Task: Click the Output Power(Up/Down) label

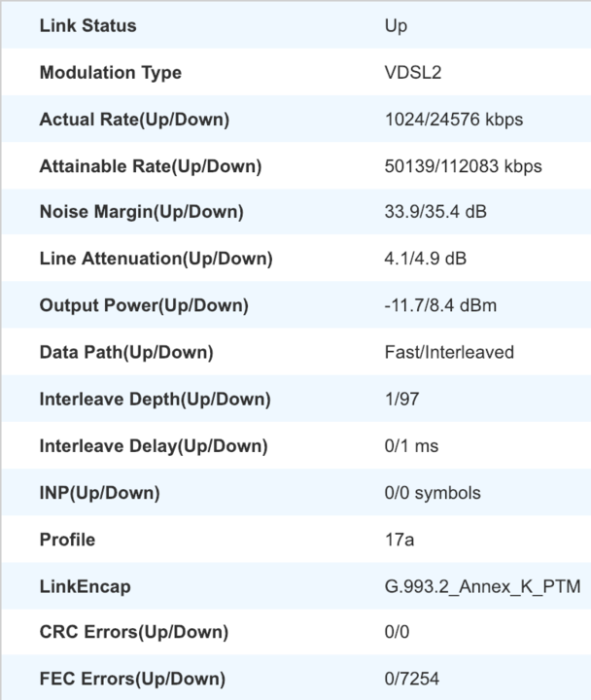Action: click(144, 305)
